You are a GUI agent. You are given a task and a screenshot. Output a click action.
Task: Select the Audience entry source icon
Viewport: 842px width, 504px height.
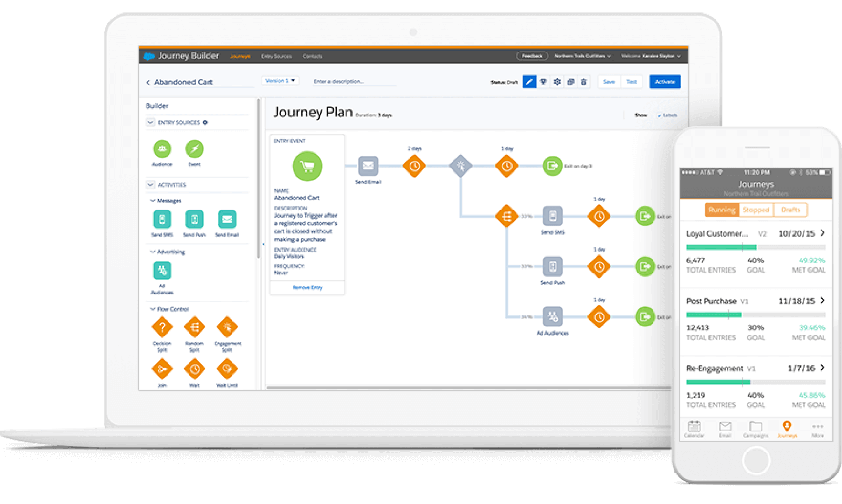162,149
